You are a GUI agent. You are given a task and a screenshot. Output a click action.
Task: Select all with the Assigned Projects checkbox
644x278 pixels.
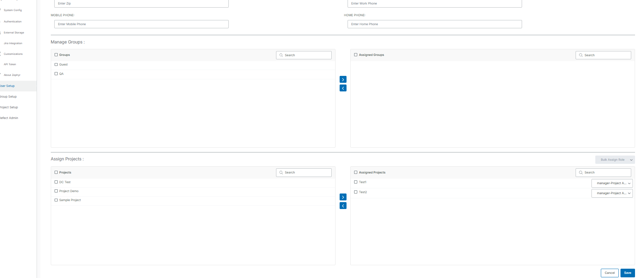click(x=356, y=172)
